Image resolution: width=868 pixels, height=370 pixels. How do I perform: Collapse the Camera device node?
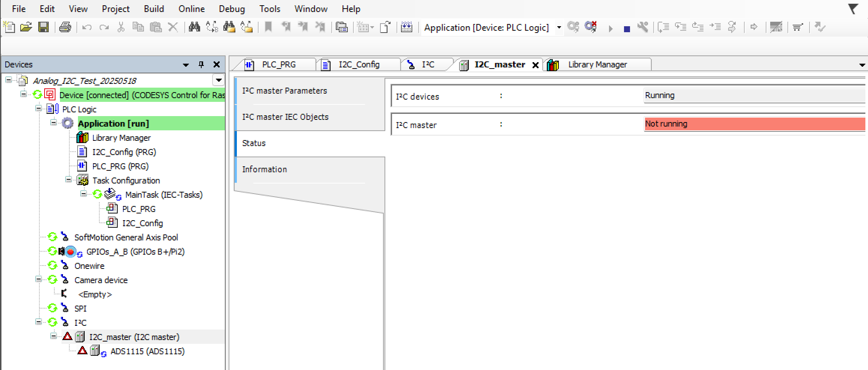[x=39, y=279]
